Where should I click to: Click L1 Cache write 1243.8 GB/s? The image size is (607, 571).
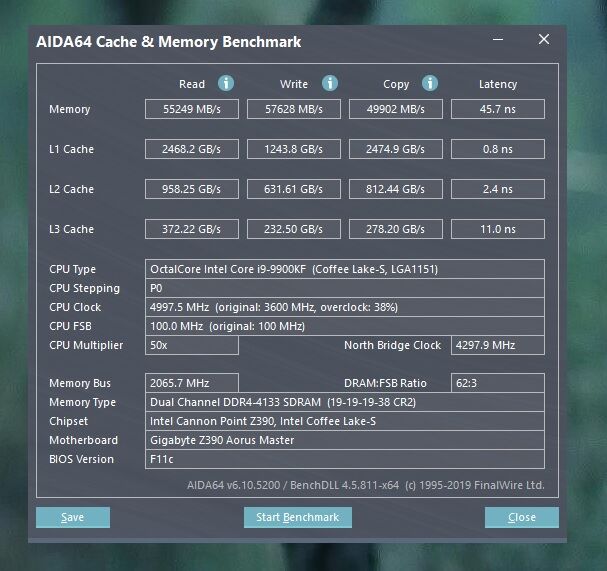click(x=294, y=149)
